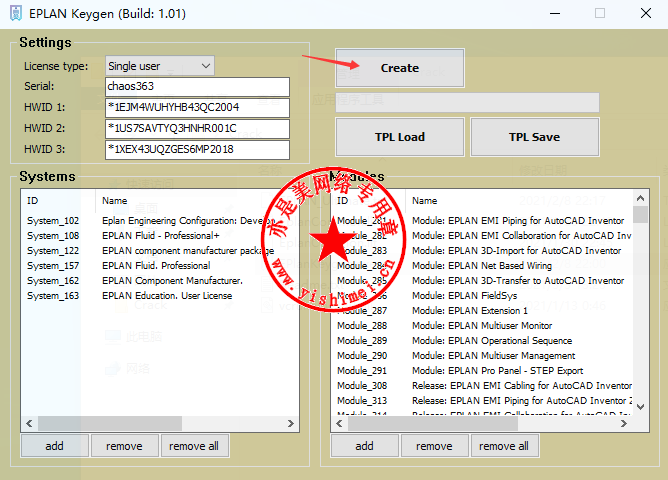Click Modules list scroll right arrow
The height and width of the screenshot is (480, 668).
pos(624,423)
